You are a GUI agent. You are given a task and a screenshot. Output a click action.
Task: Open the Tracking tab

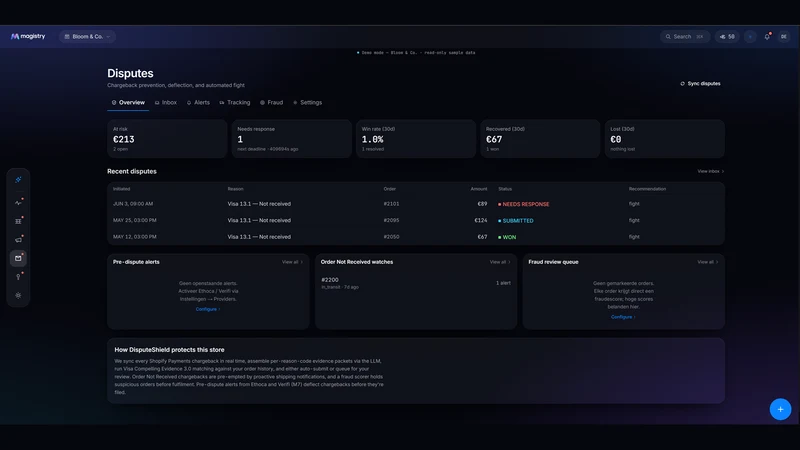(x=235, y=103)
